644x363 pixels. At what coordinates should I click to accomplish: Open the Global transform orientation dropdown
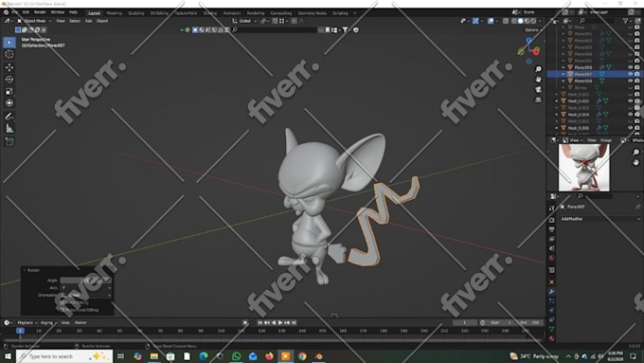click(x=244, y=21)
